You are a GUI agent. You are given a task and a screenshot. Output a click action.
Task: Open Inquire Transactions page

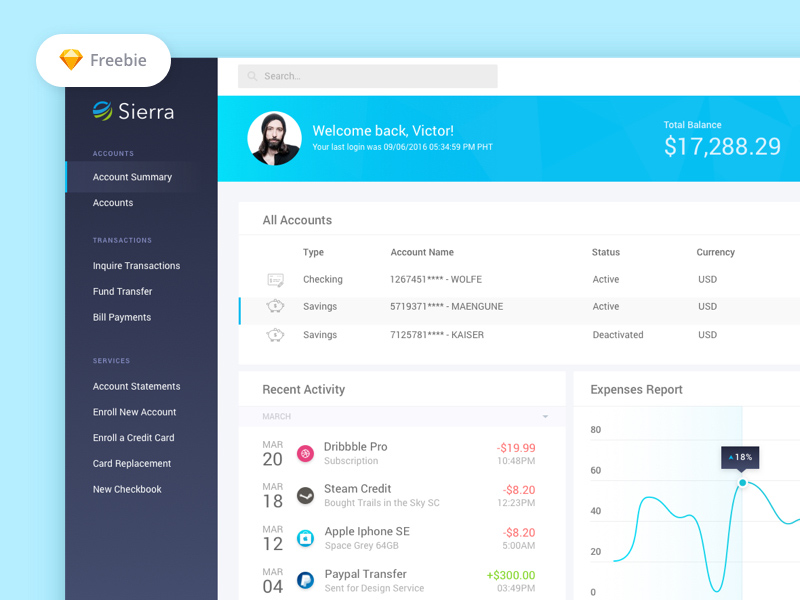tap(136, 266)
